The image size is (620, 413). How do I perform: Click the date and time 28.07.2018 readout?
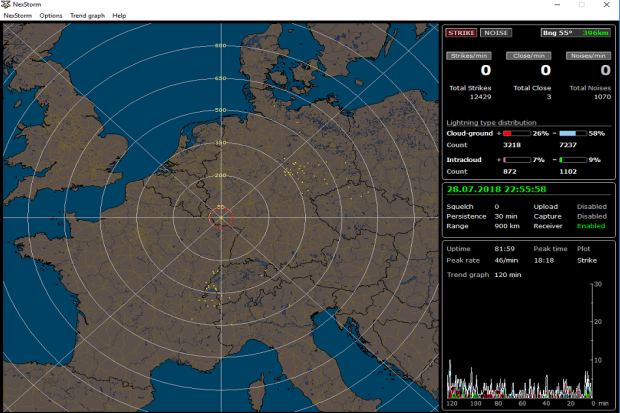496,189
